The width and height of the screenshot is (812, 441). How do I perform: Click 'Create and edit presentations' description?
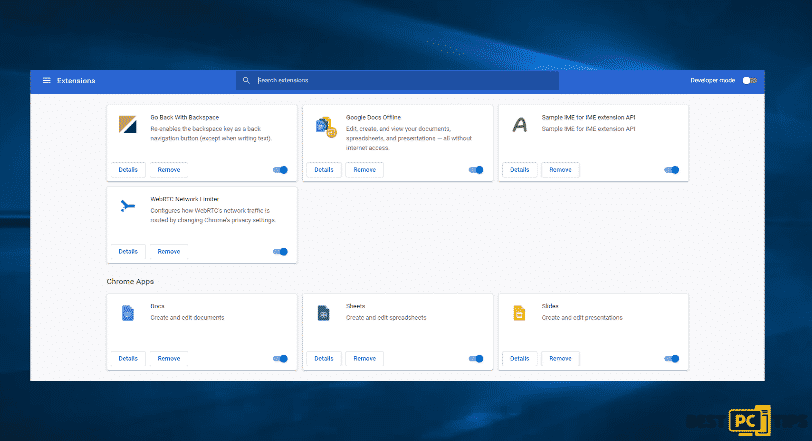point(582,318)
